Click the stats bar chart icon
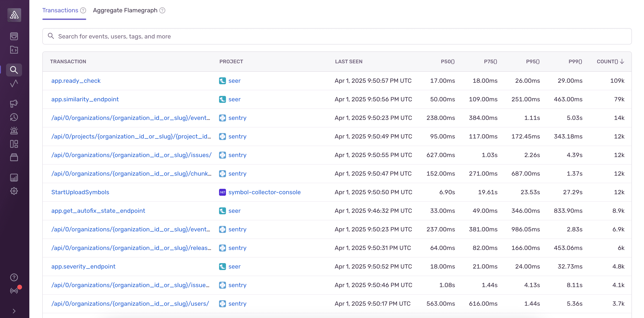This screenshot has width=644, height=318. pyautogui.click(x=14, y=178)
